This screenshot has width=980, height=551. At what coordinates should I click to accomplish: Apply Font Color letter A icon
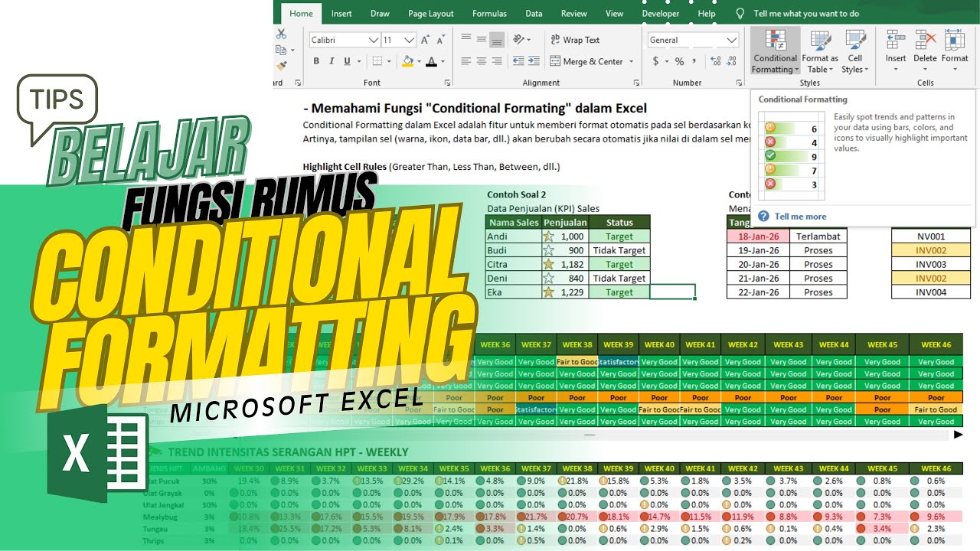(x=432, y=61)
